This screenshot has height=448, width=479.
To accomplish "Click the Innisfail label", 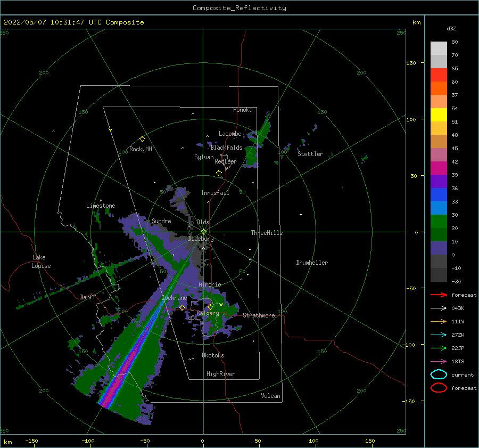I will point(215,193).
